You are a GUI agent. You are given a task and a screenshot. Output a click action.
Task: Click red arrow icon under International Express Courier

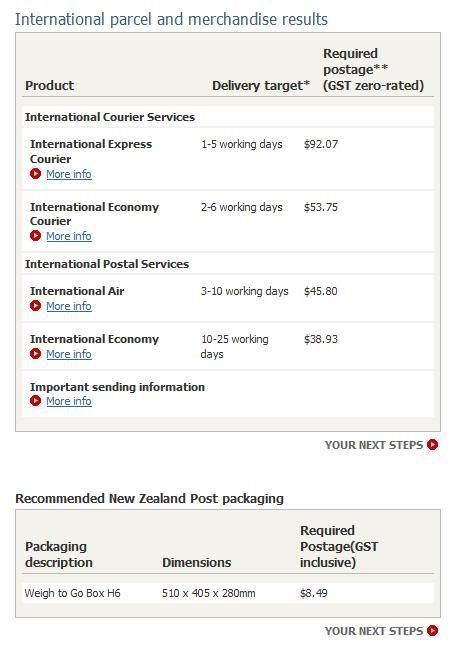(35, 174)
